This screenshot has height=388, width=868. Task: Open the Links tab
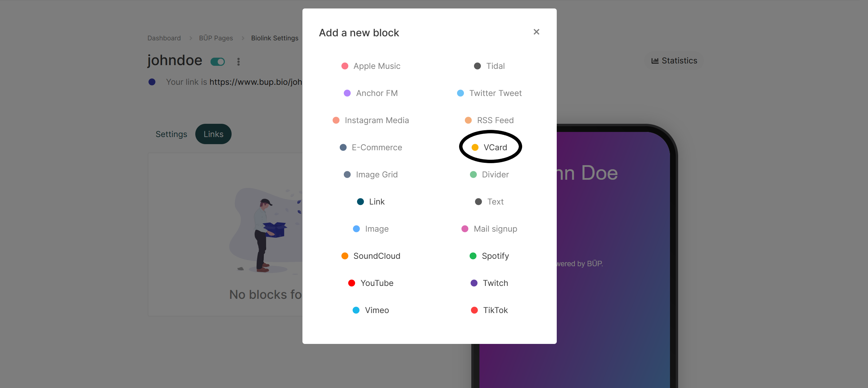[213, 134]
